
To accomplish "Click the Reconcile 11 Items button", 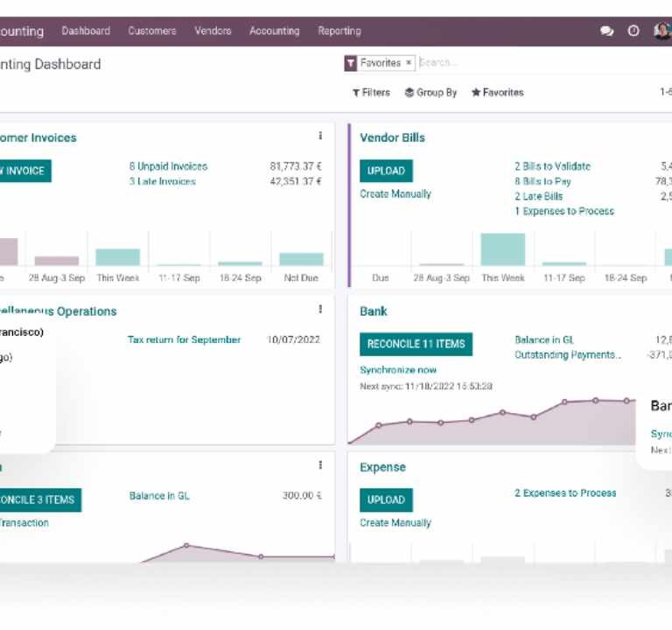I will [416, 344].
